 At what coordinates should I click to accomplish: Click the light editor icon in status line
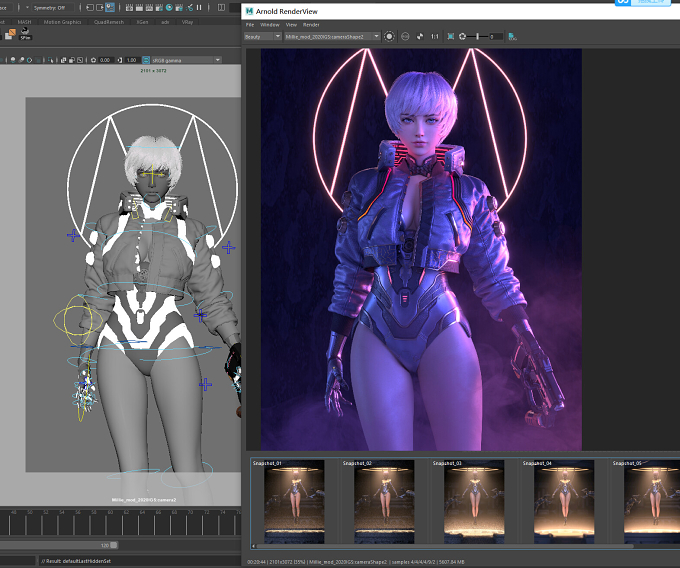click(190, 8)
